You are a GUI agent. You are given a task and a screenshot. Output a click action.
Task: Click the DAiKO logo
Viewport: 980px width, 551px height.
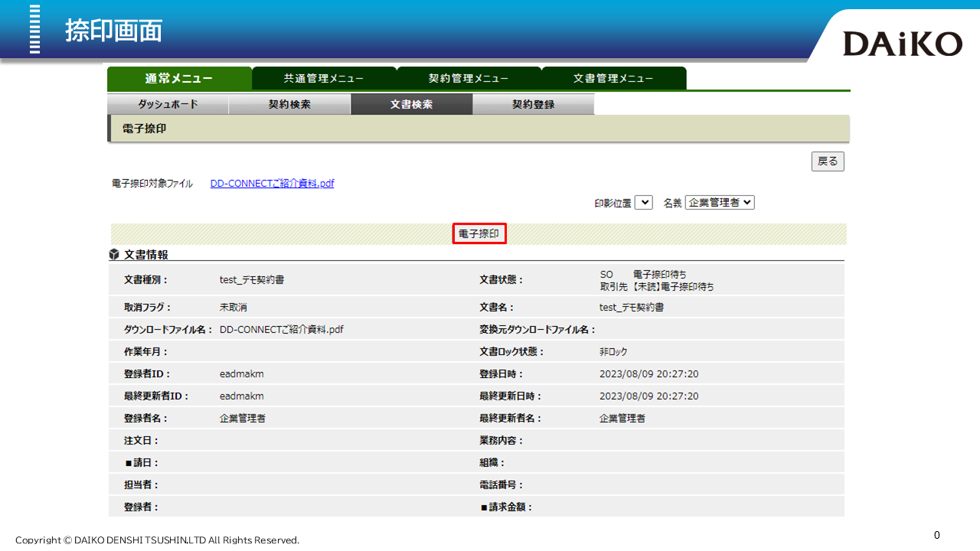point(903,44)
